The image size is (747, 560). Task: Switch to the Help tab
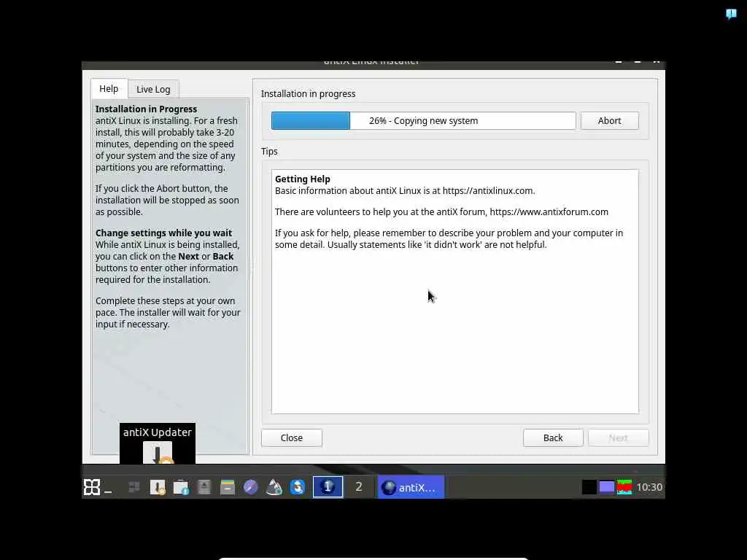(x=109, y=88)
